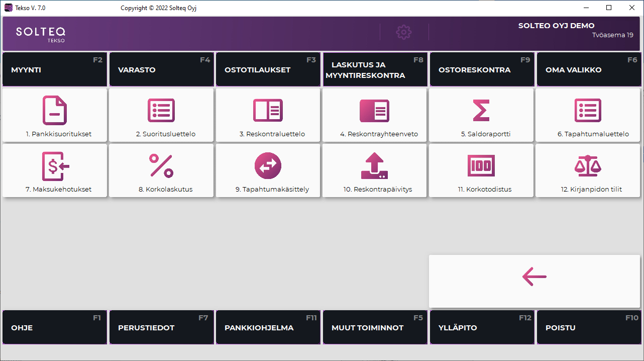Open the Reskontrayhteenveto icon

(x=374, y=111)
